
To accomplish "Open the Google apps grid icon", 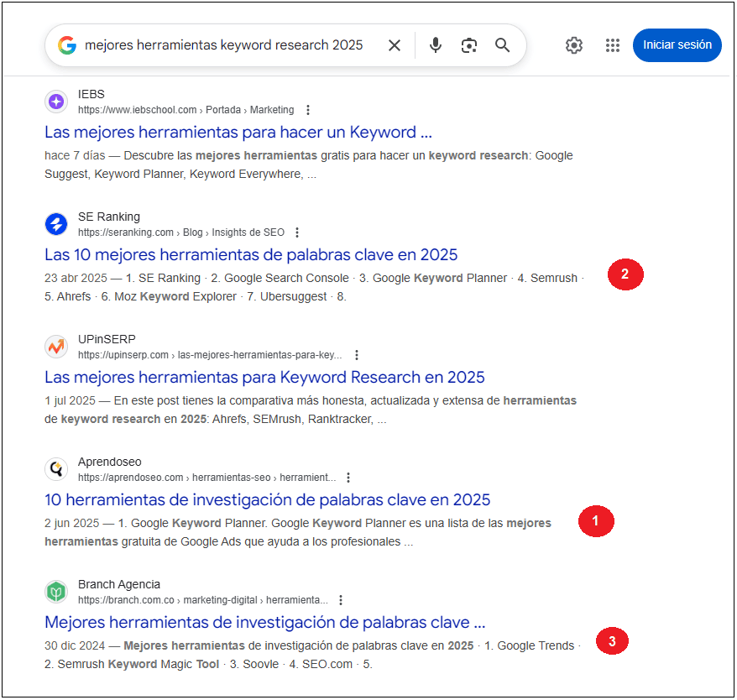I will pyautogui.click(x=613, y=45).
